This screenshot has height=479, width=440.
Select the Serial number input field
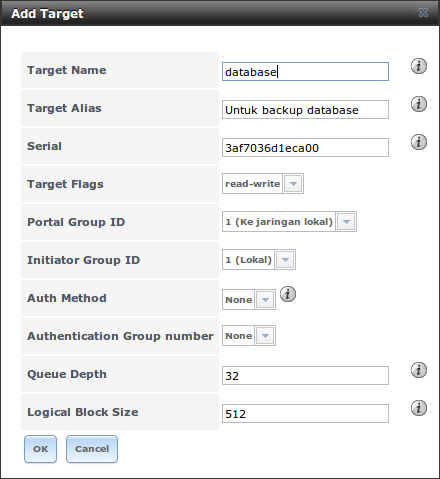(x=305, y=148)
